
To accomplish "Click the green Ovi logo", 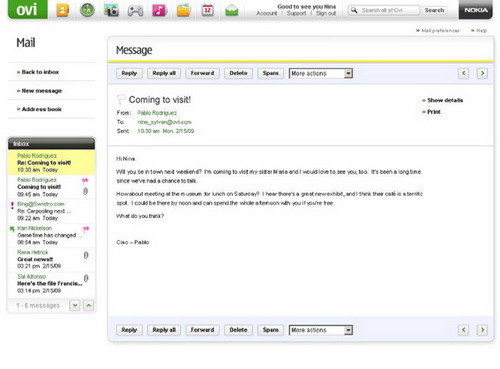I will [28, 9].
